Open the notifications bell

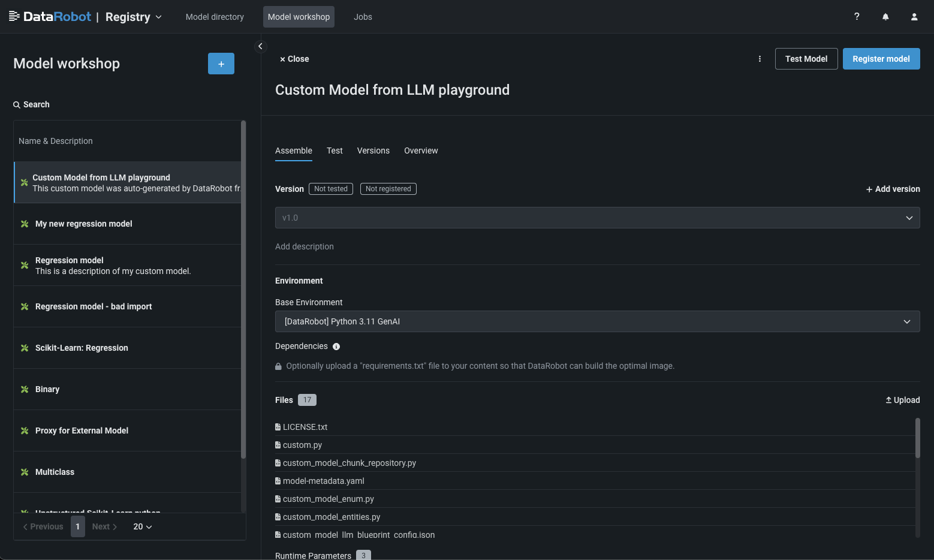(885, 17)
